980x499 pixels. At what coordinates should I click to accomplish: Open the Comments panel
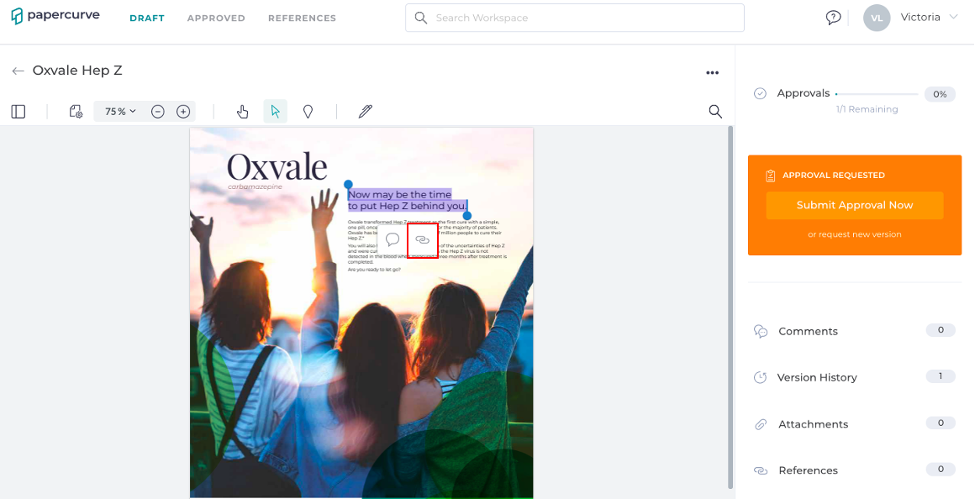click(808, 332)
